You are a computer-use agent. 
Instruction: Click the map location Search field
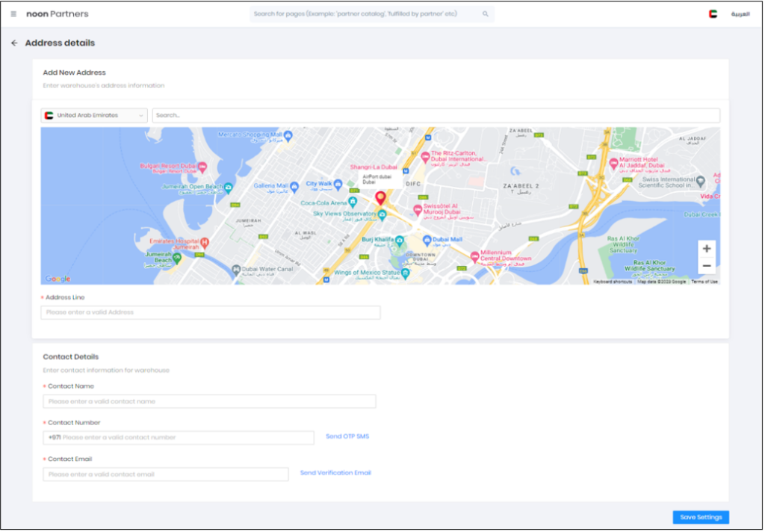tap(436, 116)
